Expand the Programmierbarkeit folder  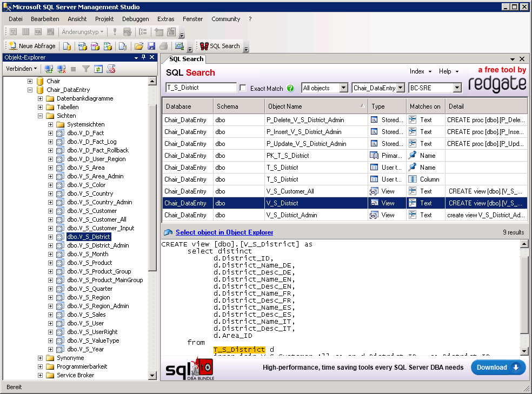pos(40,366)
